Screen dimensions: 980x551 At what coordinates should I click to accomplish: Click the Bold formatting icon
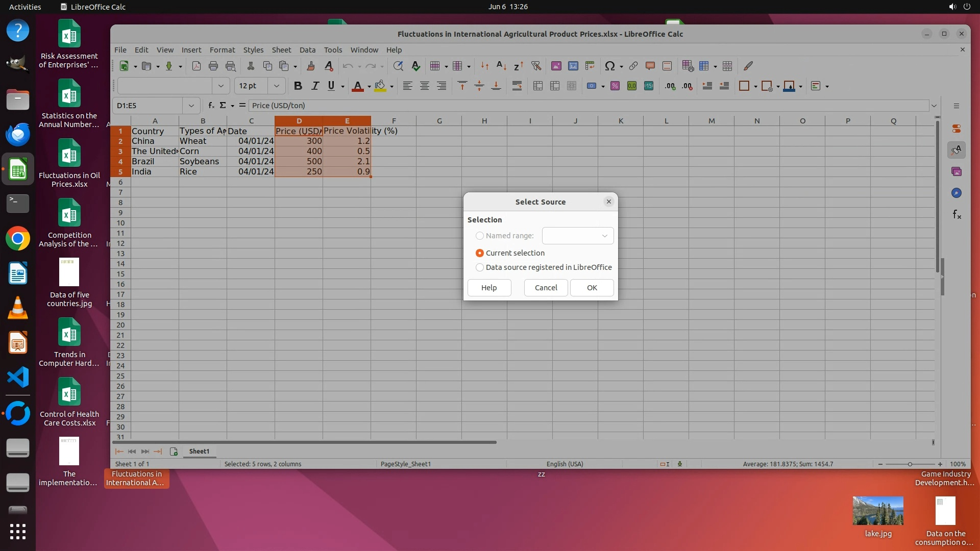click(298, 86)
